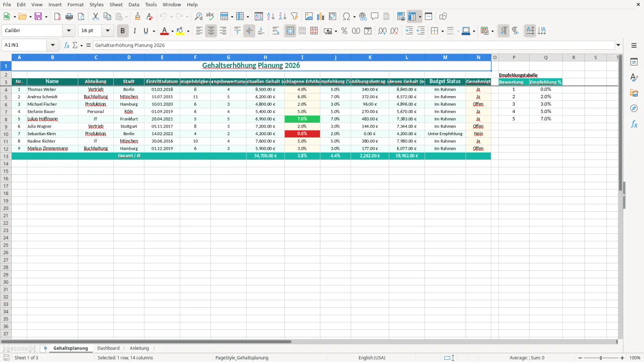Expand the Name Box dropdown
Viewport: 644px width, 362px height.
coord(53,45)
